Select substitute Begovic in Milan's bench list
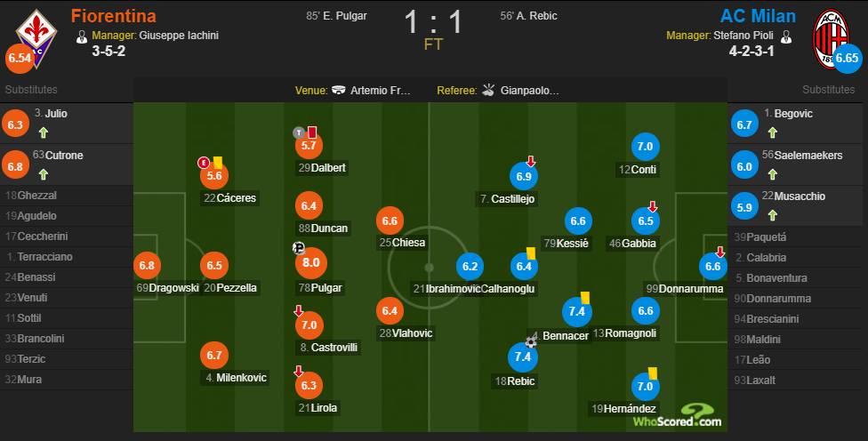The height and width of the screenshot is (441, 868). click(x=792, y=114)
